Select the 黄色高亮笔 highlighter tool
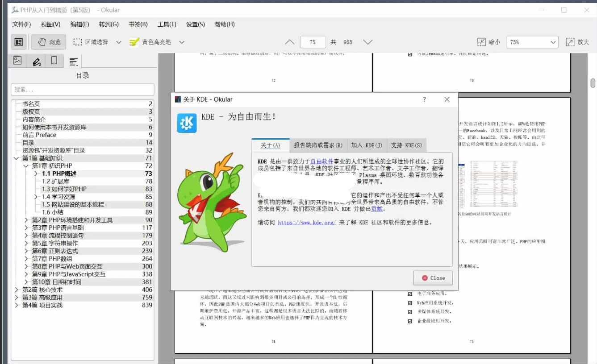Viewport: 597px width, 364px height. pyautogui.click(x=153, y=41)
